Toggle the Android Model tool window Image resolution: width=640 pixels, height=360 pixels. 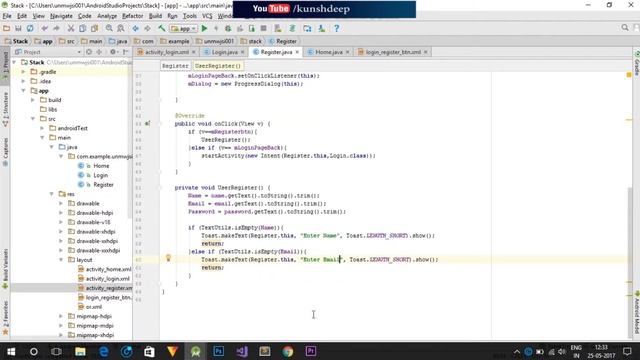pyautogui.click(x=636, y=312)
